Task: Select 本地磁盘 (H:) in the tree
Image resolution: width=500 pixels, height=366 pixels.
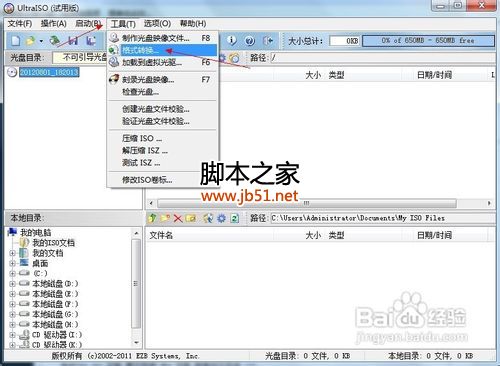Action: click(x=55, y=324)
